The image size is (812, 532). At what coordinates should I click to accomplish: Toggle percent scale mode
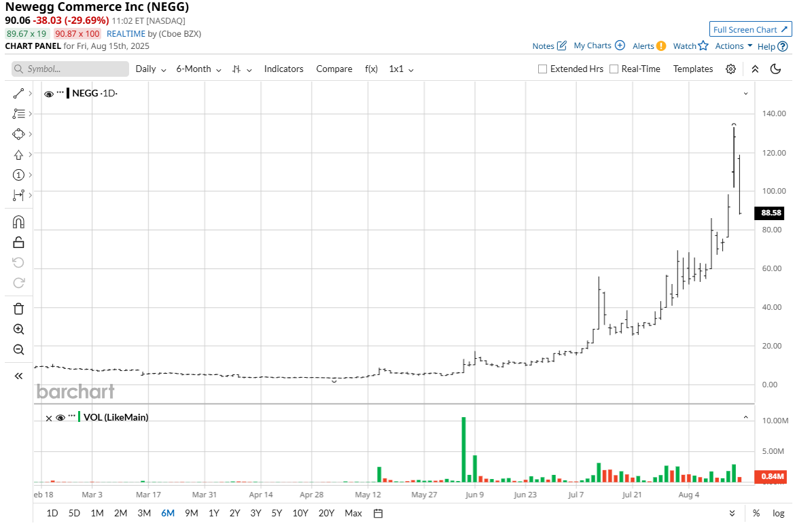[756, 514]
